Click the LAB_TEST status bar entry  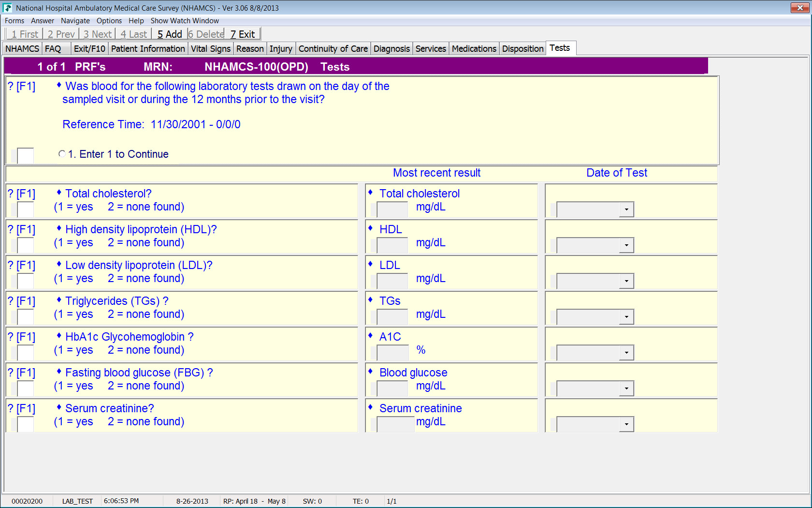[77, 501]
